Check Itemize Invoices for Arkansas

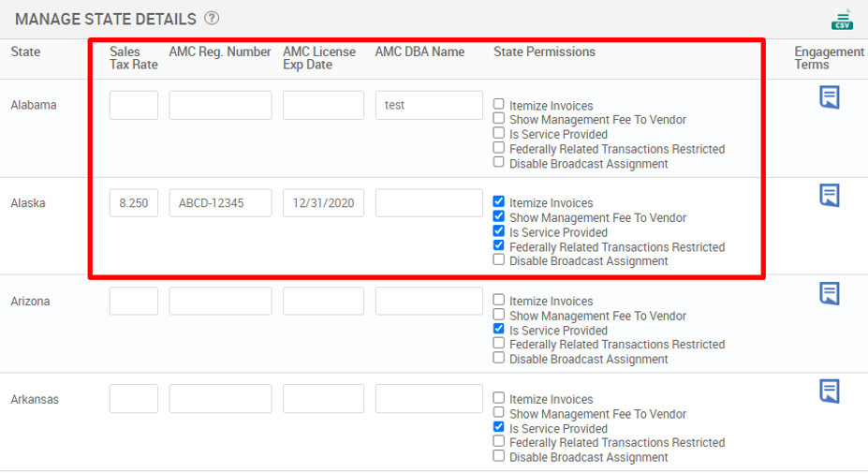tap(499, 398)
